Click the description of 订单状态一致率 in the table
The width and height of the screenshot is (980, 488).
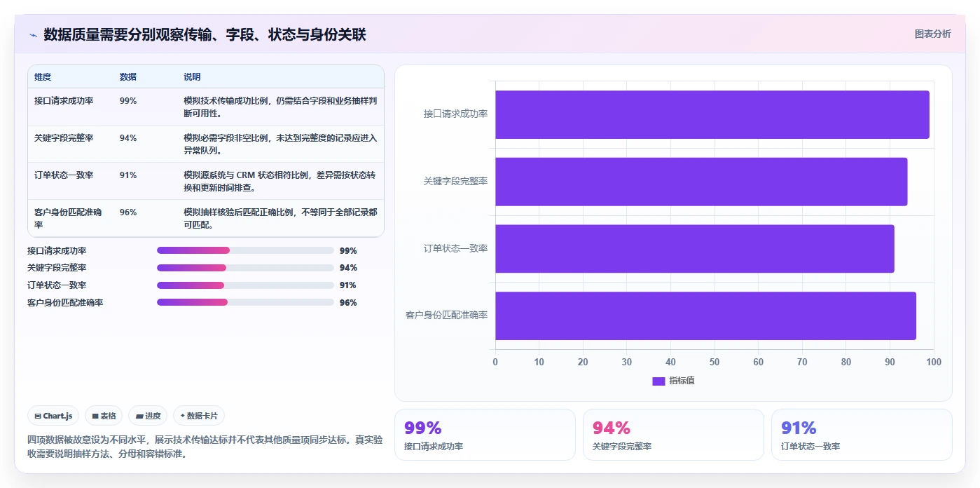280,181
